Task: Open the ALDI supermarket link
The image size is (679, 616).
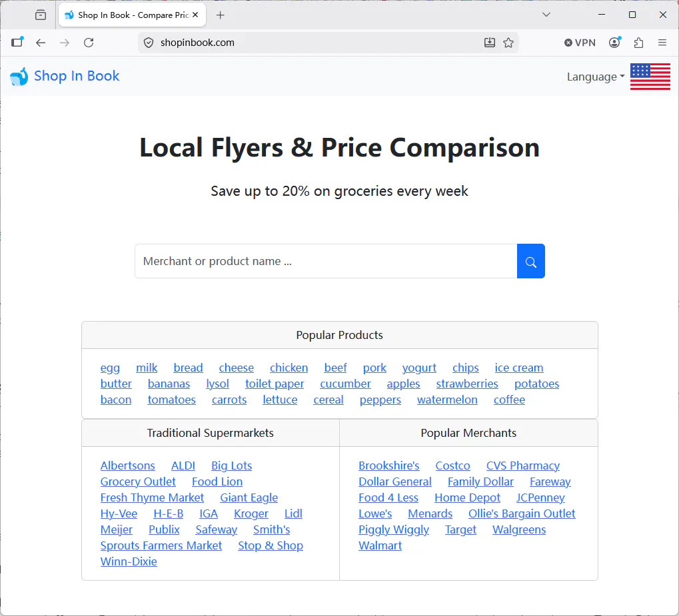Action: 183,465
